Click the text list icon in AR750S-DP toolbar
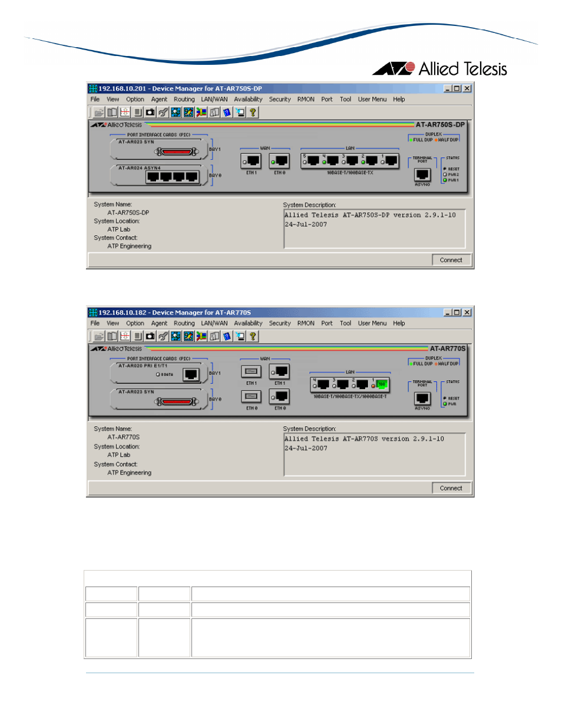This screenshot has height=728, width=562. [137, 112]
